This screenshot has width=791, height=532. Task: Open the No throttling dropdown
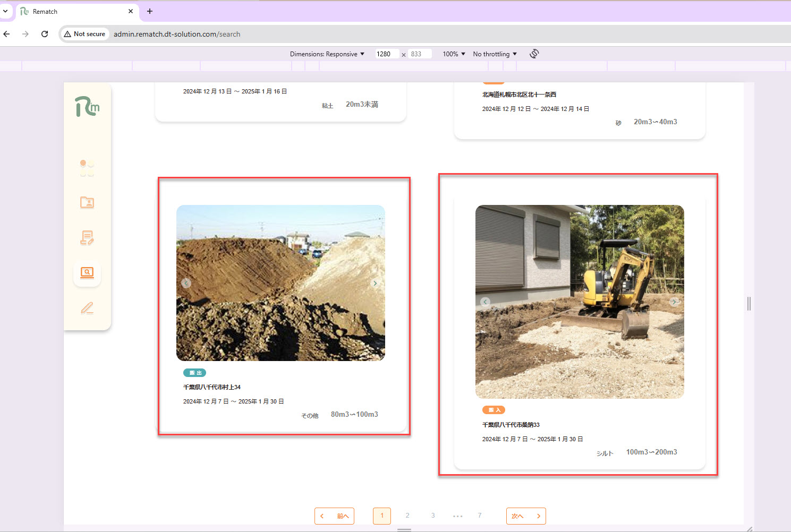point(495,54)
